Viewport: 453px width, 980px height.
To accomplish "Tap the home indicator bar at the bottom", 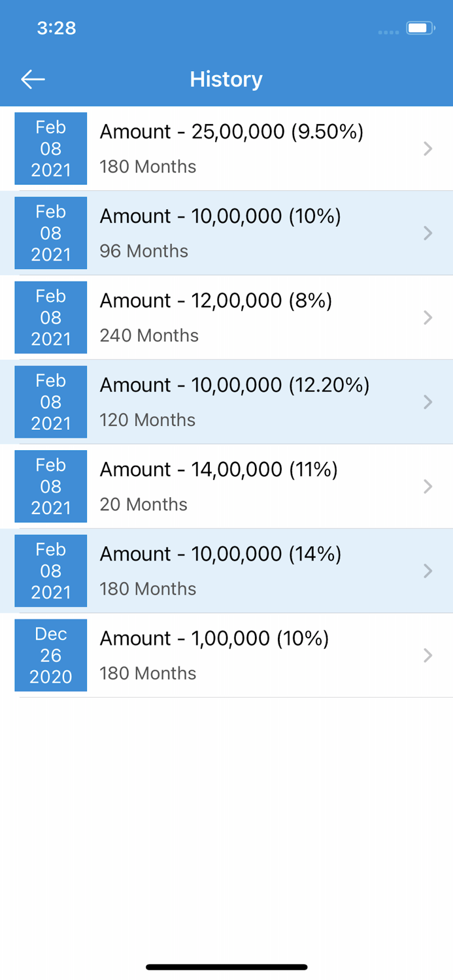I will (x=226, y=966).
